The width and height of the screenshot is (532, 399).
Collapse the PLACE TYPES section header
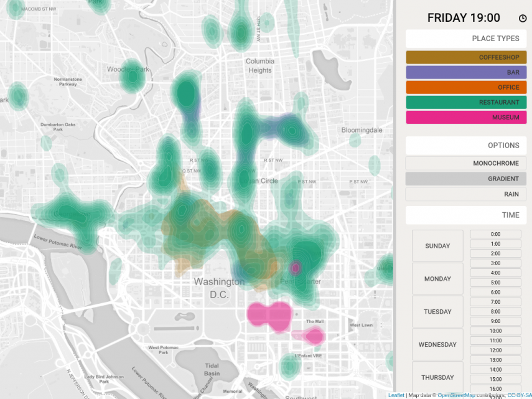tap(466, 39)
